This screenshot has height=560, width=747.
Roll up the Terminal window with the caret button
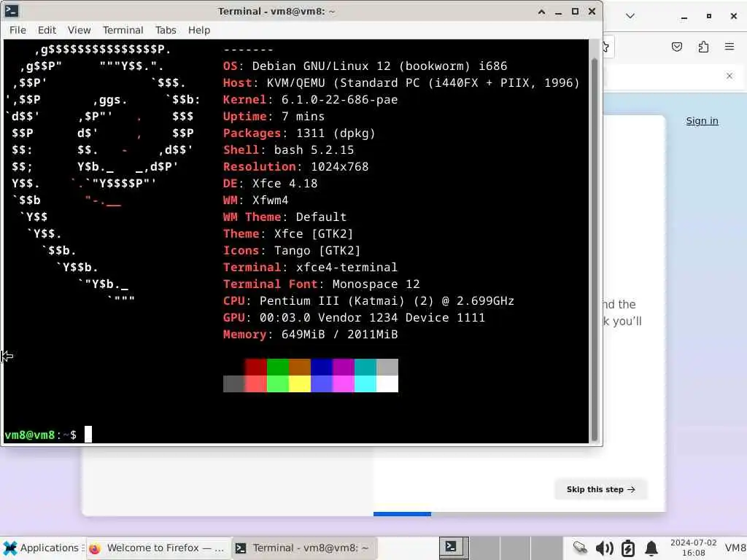coord(542,12)
